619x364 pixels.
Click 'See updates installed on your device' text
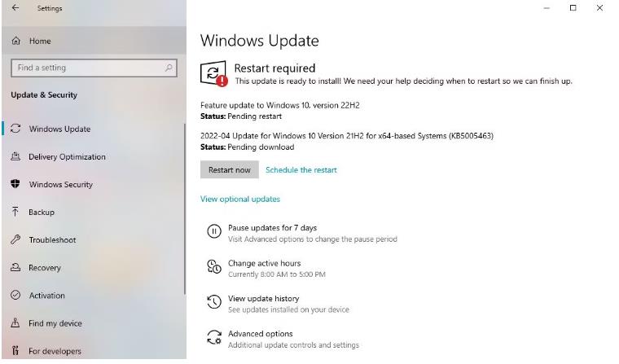288,310
